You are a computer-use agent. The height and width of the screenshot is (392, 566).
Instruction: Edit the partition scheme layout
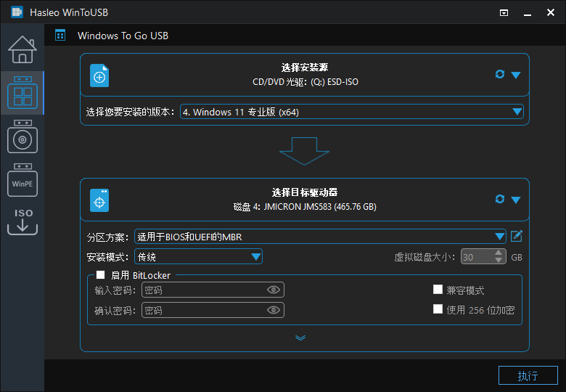point(517,237)
